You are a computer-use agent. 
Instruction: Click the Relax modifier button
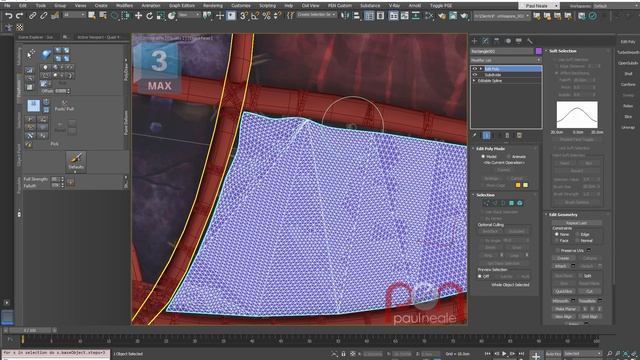point(628,106)
